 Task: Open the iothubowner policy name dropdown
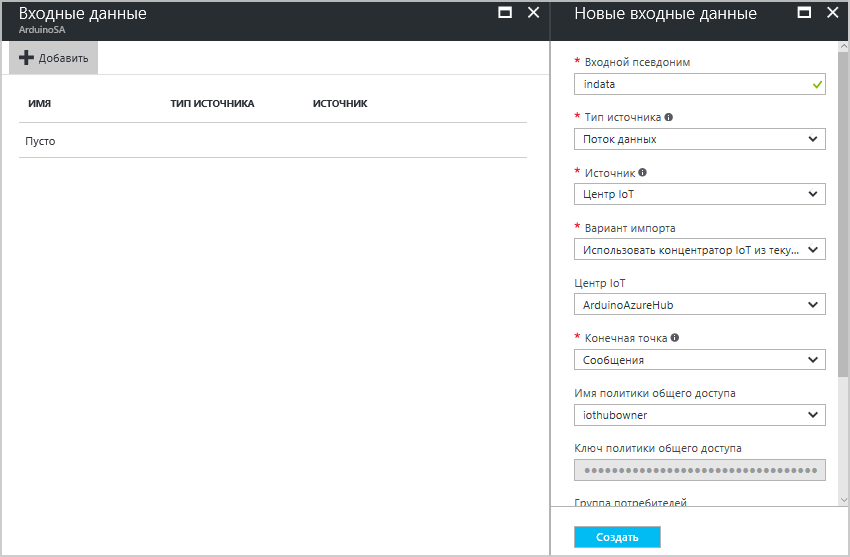[x=699, y=415]
